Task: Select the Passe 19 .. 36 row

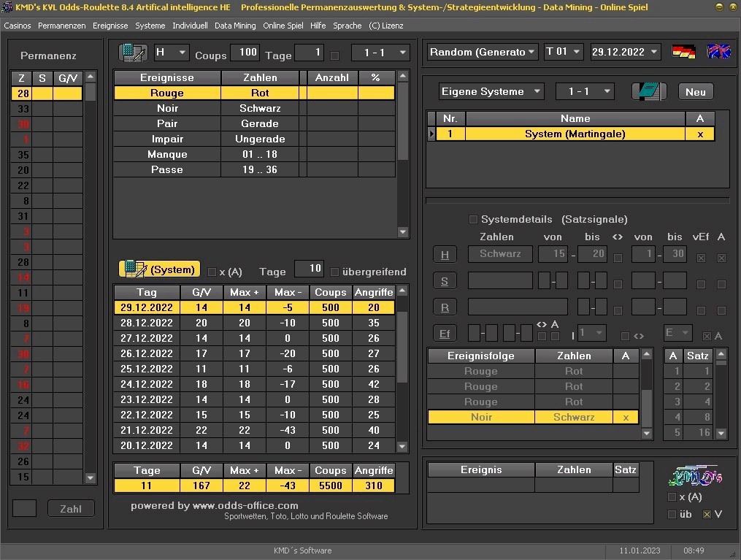Action: coord(254,169)
